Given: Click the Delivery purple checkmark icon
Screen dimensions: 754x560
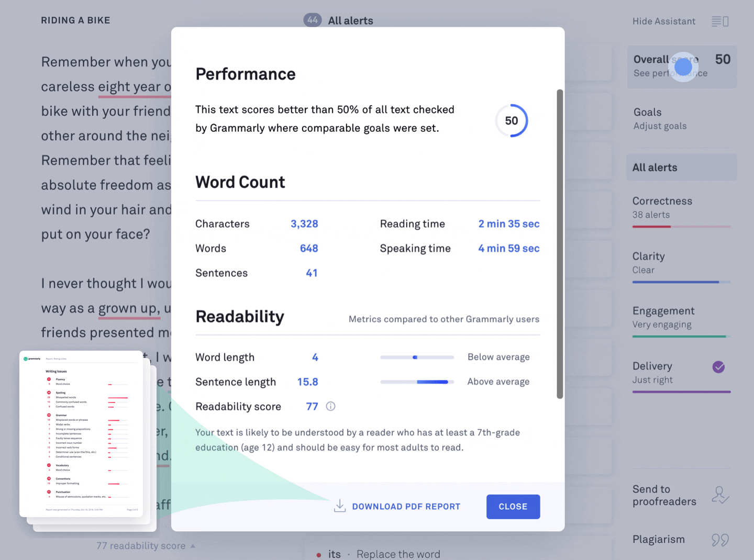Looking at the screenshot, I should click(718, 367).
